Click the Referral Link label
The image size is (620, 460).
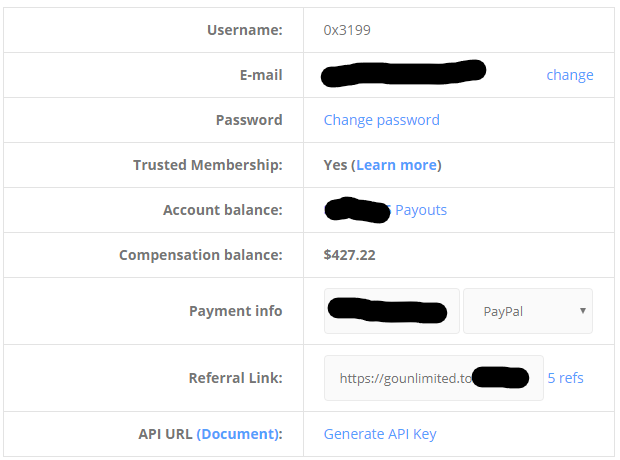[235, 378]
